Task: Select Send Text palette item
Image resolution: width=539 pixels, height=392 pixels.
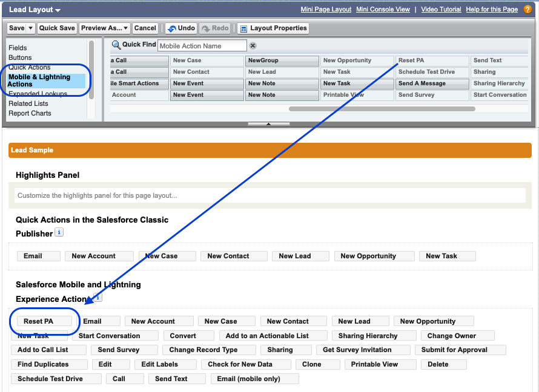Action: pyautogui.click(x=499, y=60)
